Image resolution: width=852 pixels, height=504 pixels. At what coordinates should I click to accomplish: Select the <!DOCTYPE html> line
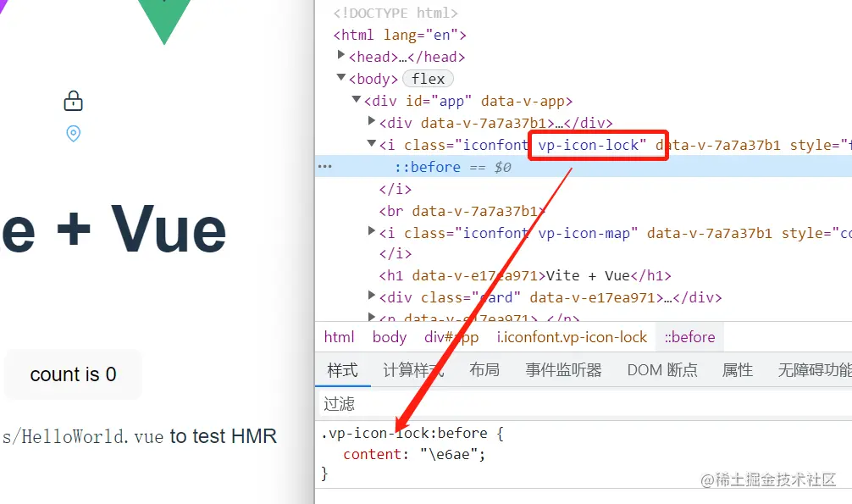pyautogui.click(x=396, y=13)
